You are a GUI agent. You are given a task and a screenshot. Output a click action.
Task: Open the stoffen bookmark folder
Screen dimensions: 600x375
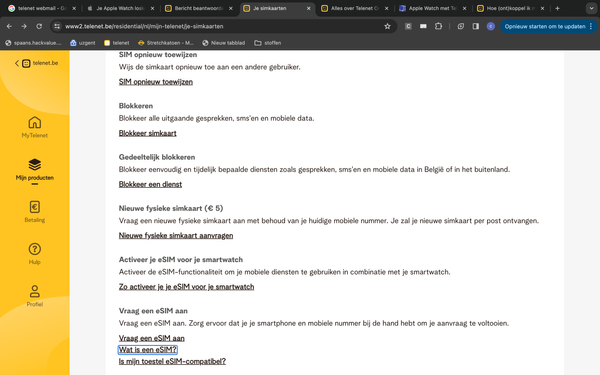268,43
